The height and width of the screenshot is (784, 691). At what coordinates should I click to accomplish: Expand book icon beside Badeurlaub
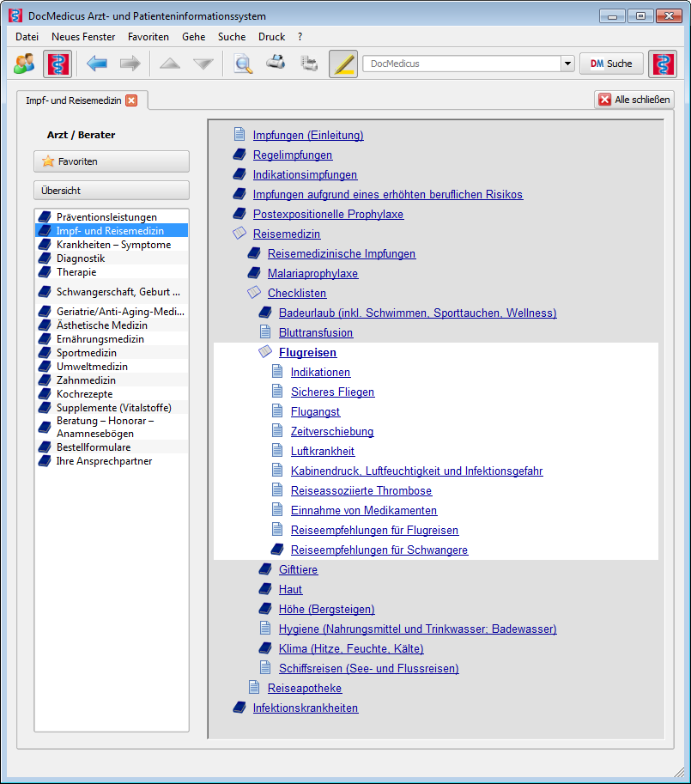click(x=265, y=313)
